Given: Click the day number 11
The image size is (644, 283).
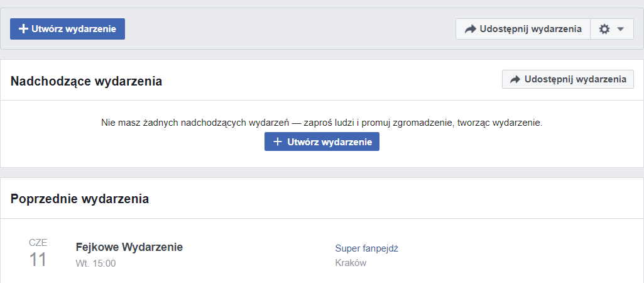Looking at the screenshot, I should point(38,260).
